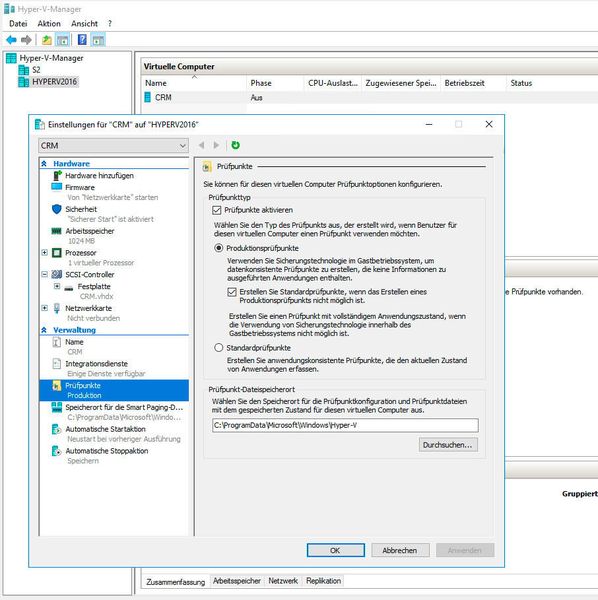Open Hardware hinzufügen settings page
Screen dimensions: 598x600
coord(99,176)
